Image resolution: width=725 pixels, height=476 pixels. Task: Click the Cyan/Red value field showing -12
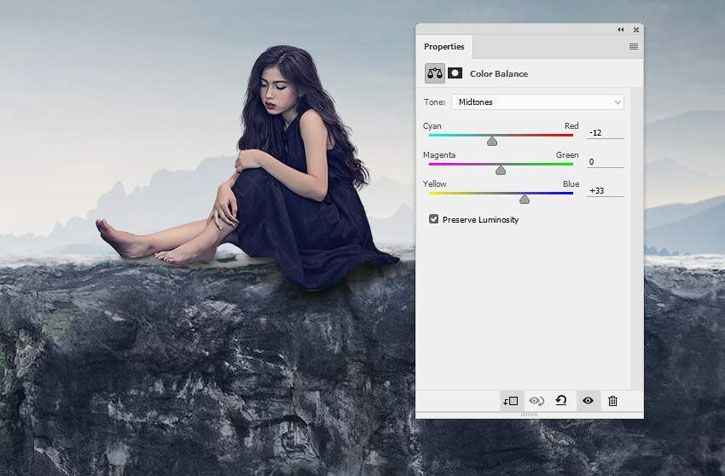pyautogui.click(x=605, y=133)
